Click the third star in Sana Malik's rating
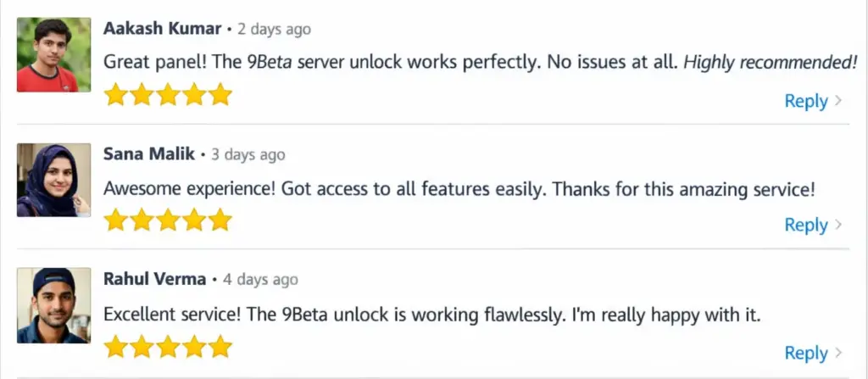Screen dimensions: 868x379 pyautogui.click(x=168, y=220)
